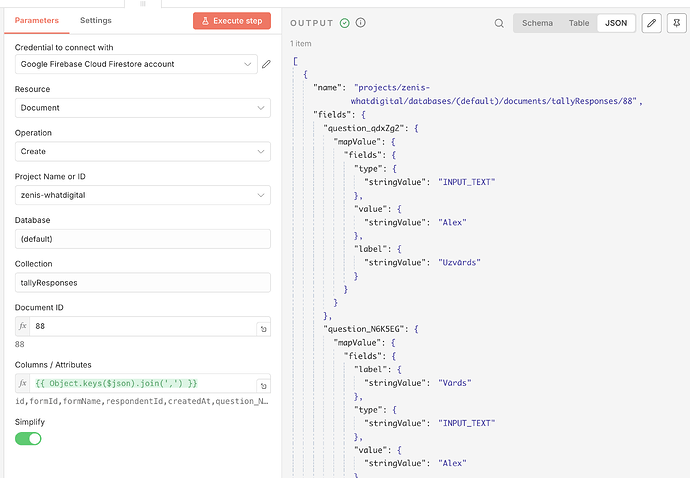Click the "name" key in JSON output
The width and height of the screenshot is (690, 478).
[329, 88]
